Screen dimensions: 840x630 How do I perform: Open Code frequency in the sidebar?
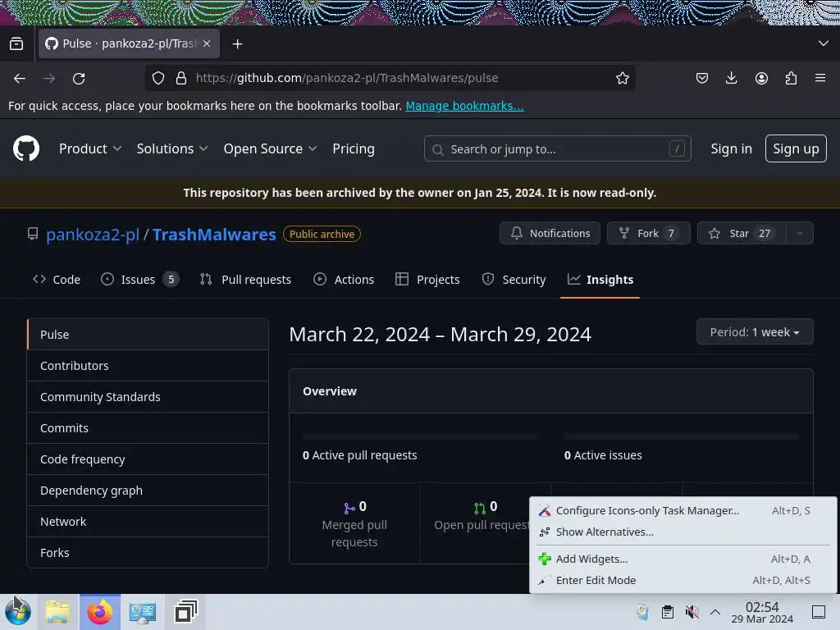(x=148, y=459)
